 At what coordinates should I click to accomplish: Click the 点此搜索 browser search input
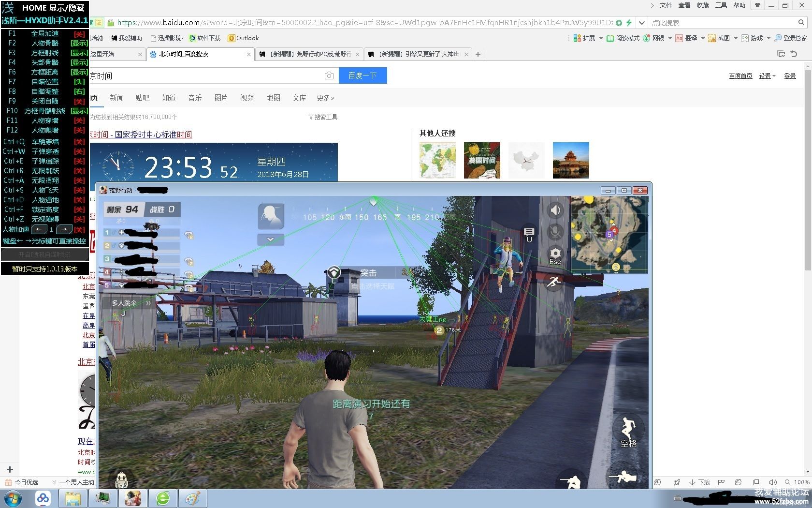tap(723, 22)
